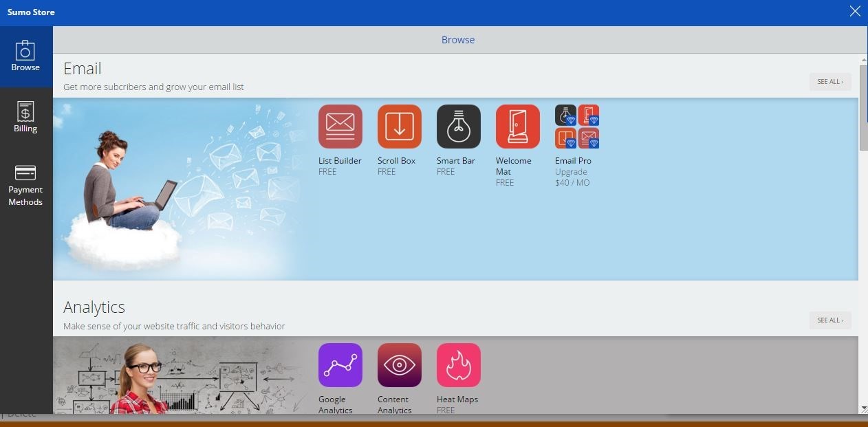Open the Scroll Box app icon
Viewport: 868px width, 427px height.
tap(400, 127)
